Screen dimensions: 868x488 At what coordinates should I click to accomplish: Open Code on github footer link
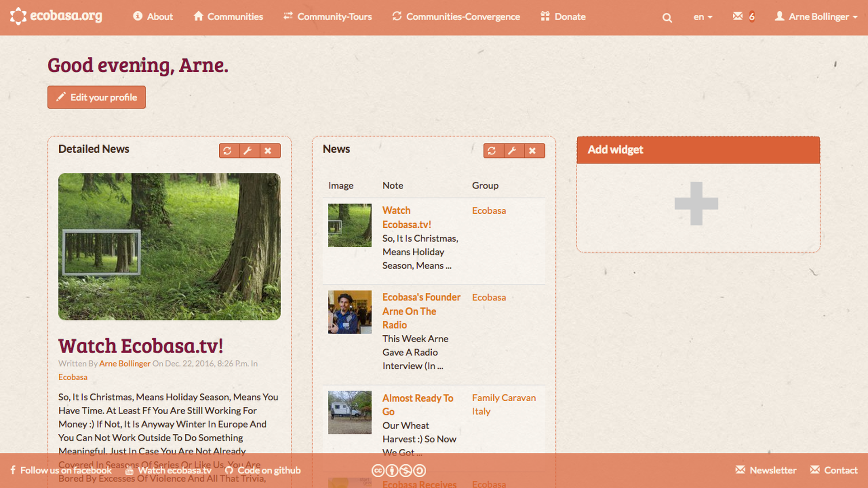(263, 470)
